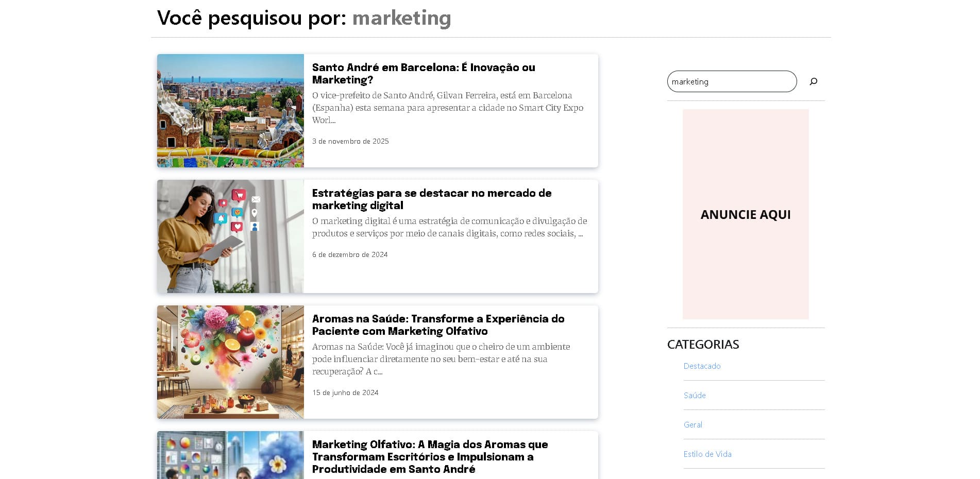Open 'Santo André em Barcelona' article title
Image resolution: width=980 pixels, height=479 pixels.
click(x=424, y=74)
